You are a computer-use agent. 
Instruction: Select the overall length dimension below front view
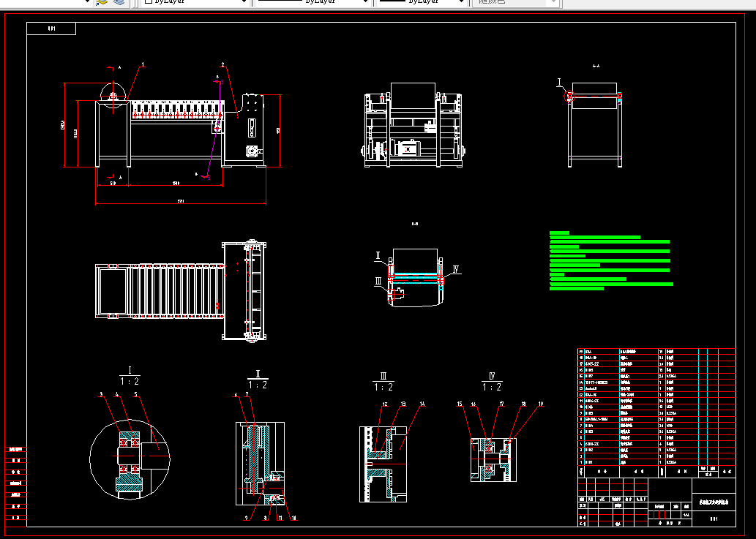[x=181, y=201]
